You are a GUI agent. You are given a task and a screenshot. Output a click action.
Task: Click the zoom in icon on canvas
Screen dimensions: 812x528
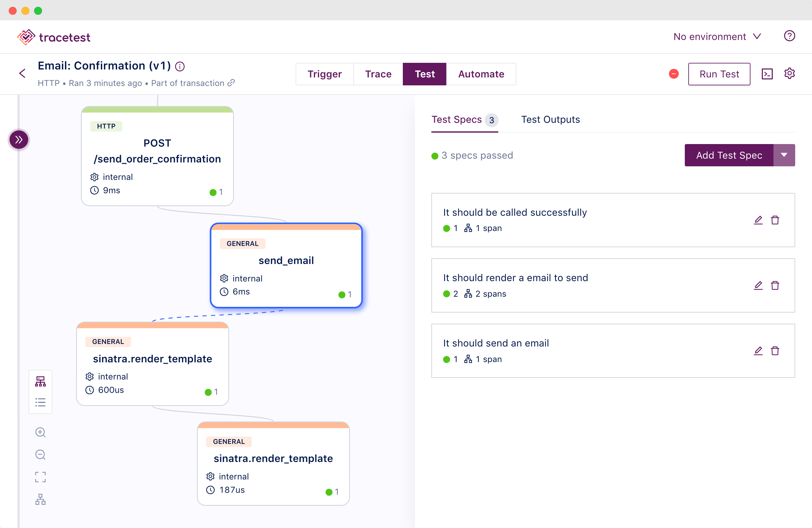pyautogui.click(x=40, y=432)
